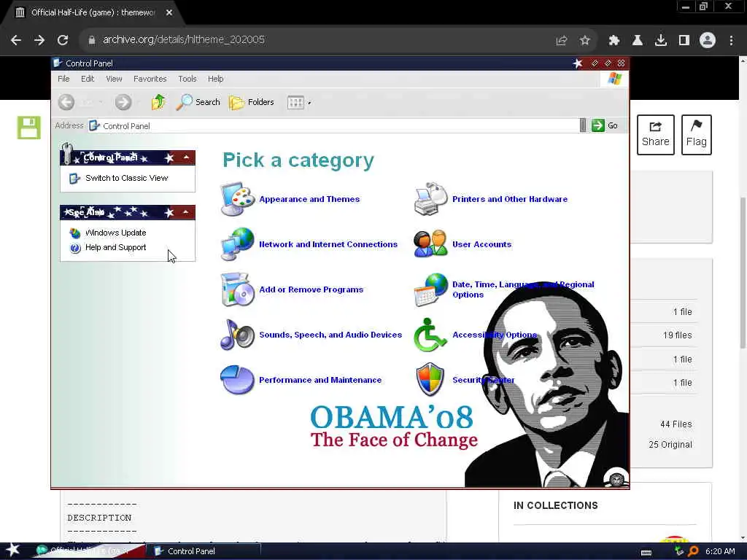Image resolution: width=747 pixels, height=560 pixels.
Task: Close the Official Half-Life browser tab
Action: [x=169, y=12]
